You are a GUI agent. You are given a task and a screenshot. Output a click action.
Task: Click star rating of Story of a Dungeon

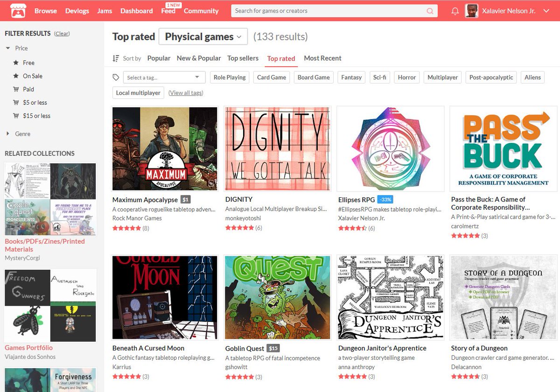[465, 377]
